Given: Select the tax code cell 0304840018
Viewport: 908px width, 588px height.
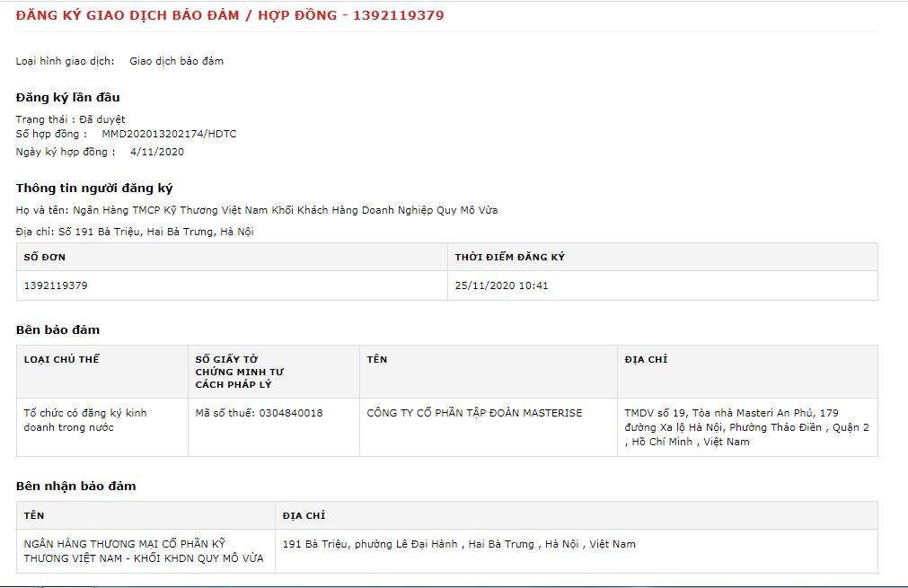Looking at the screenshot, I should [x=259, y=413].
